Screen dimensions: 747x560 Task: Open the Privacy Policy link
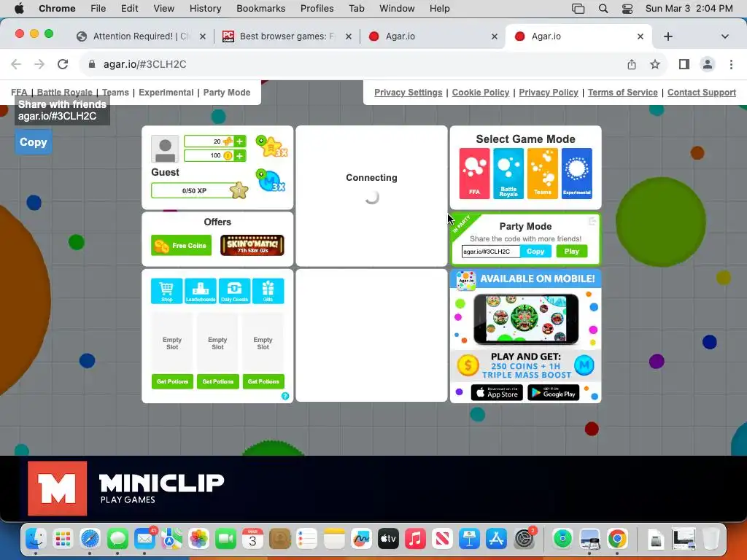549,93
